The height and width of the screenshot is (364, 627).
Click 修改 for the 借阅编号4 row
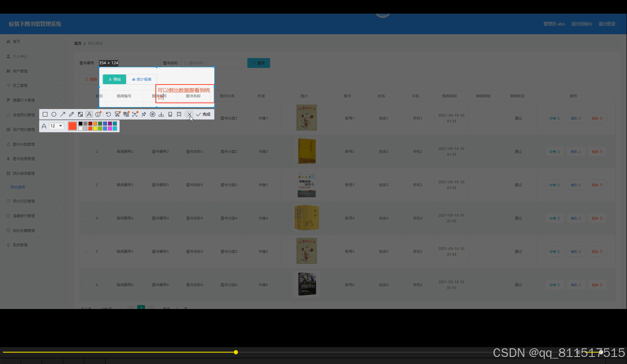click(576, 218)
